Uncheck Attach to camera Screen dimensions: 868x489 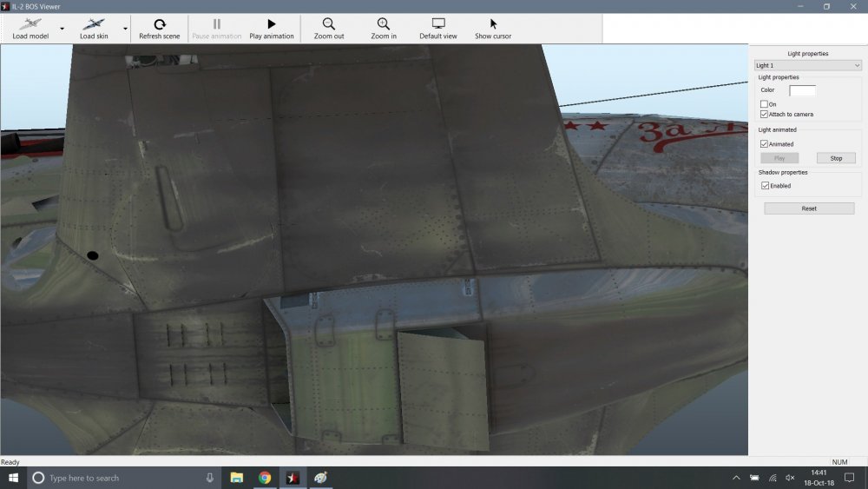(764, 115)
